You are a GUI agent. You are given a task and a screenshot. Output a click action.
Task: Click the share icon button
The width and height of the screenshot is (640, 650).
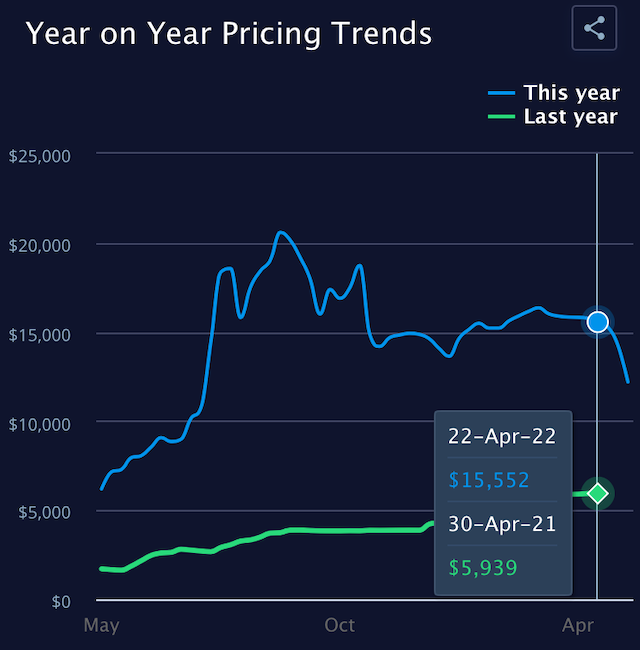594,28
